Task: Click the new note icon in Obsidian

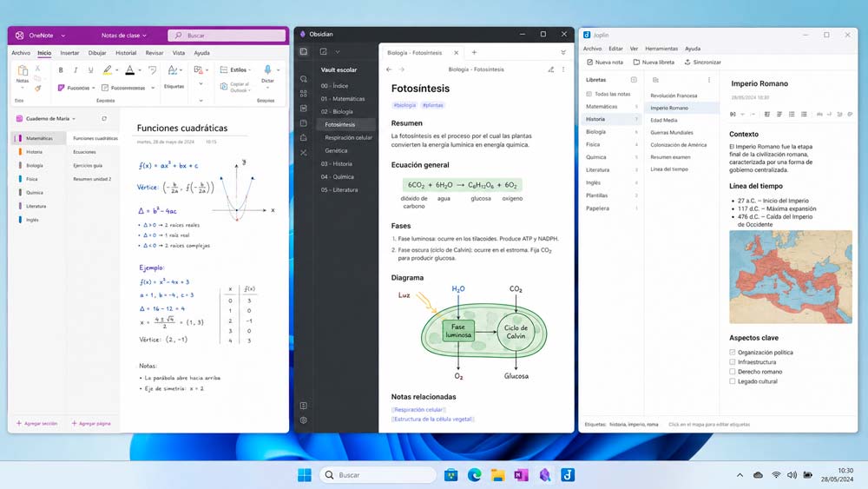Action: tap(323, 51)
